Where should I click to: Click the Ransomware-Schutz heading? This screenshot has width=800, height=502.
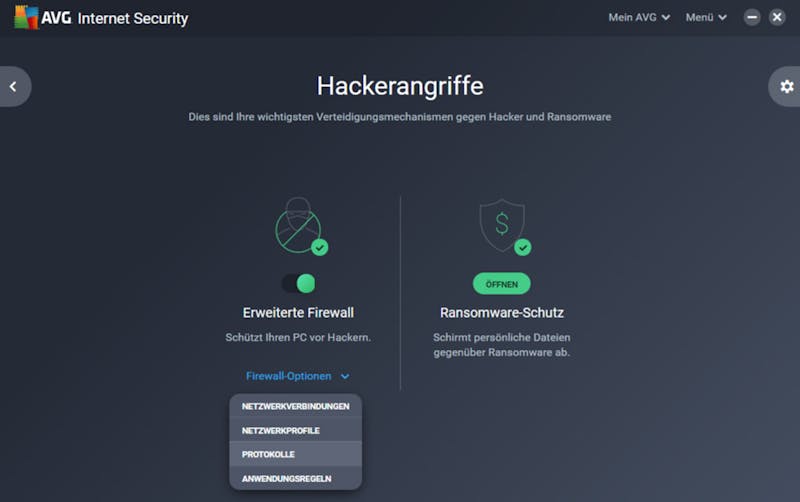point(502,313)
